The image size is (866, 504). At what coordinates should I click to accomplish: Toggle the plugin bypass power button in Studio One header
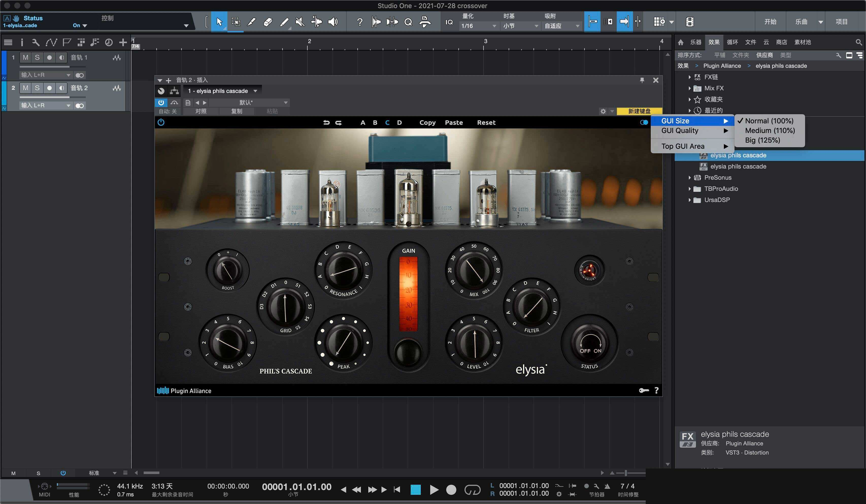click(x=161, y=102)
